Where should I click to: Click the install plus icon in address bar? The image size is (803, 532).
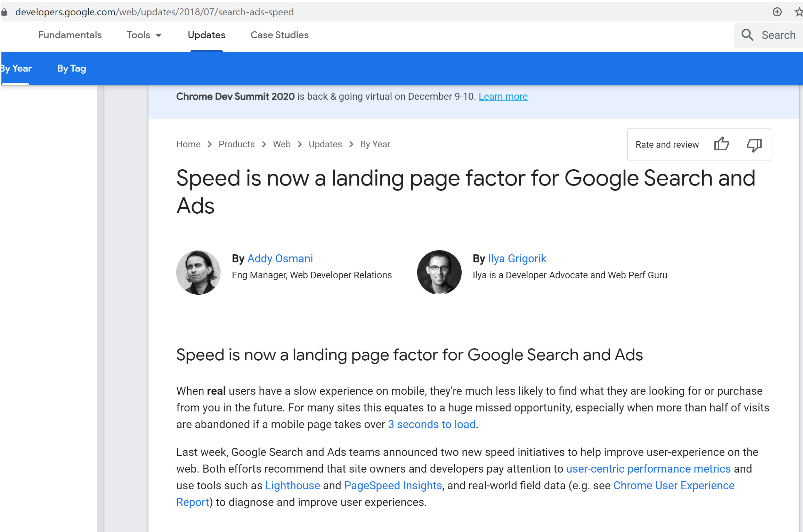[777, 12]
